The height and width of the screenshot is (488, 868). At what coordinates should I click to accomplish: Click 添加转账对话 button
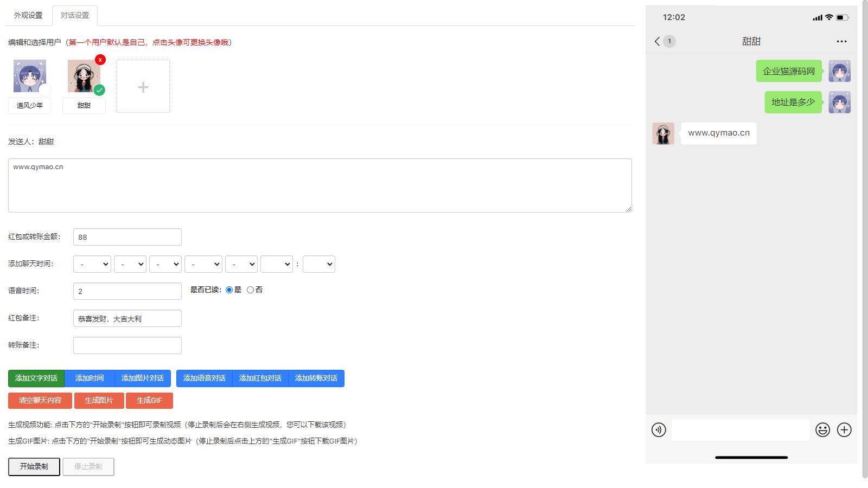(316, 378)
